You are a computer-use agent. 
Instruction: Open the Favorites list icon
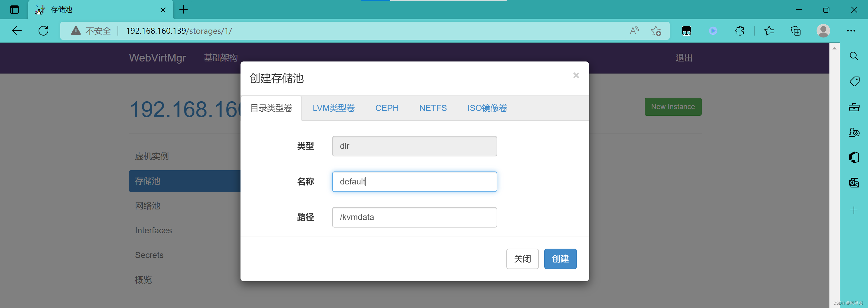click(769, 31)
